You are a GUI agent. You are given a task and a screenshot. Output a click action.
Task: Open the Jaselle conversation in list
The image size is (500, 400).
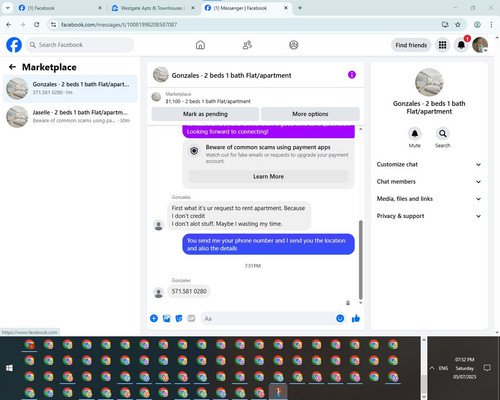[x=70, y=117]
